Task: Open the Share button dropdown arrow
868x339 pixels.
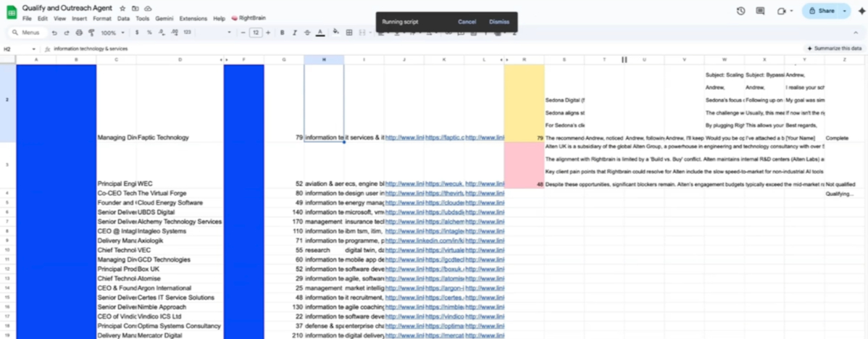Action: (x=845, y=11)
